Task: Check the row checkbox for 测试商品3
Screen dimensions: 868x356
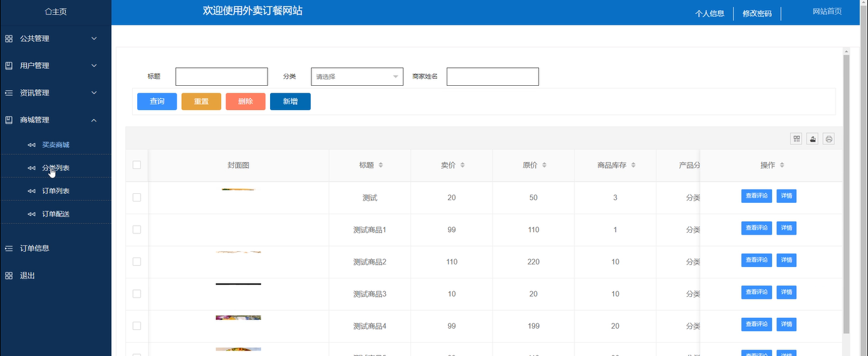Action: (137, 294)
